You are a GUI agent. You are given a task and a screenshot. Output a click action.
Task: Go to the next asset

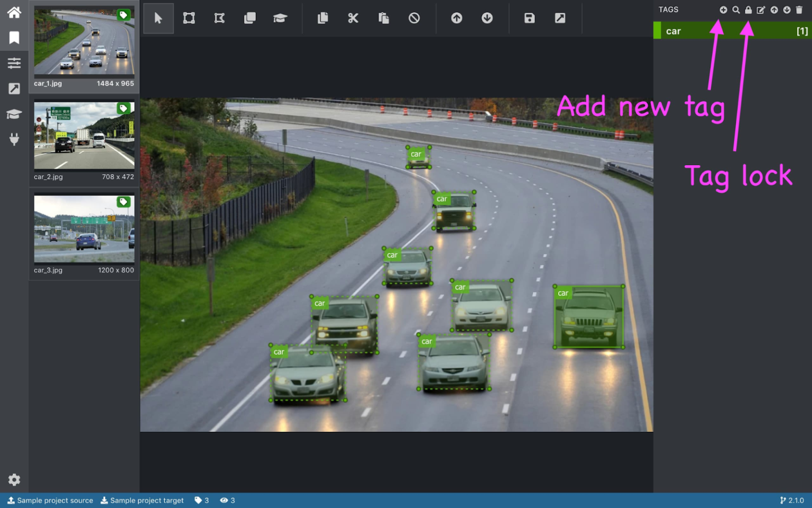click(487, 18)
